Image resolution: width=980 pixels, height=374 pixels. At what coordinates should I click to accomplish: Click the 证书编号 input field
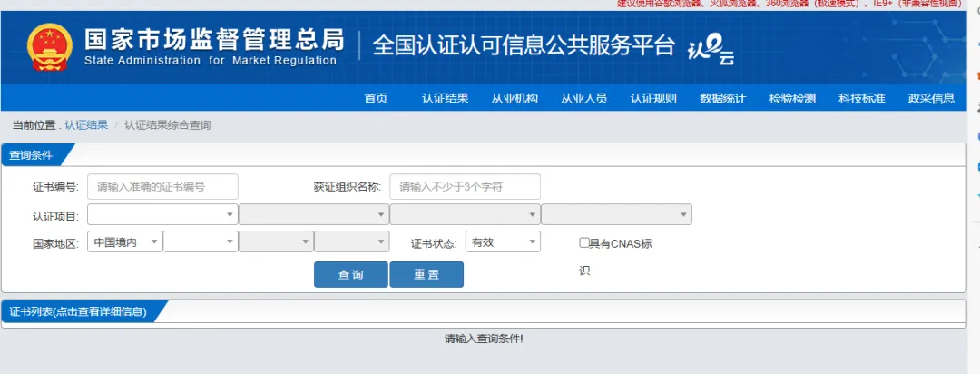click(x=163, y=186)
